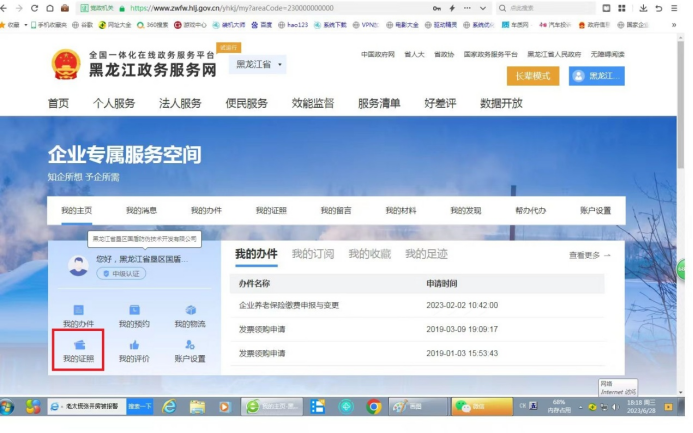Click the browser refresh icon
The image size is (693, 433).
(35, 8)
